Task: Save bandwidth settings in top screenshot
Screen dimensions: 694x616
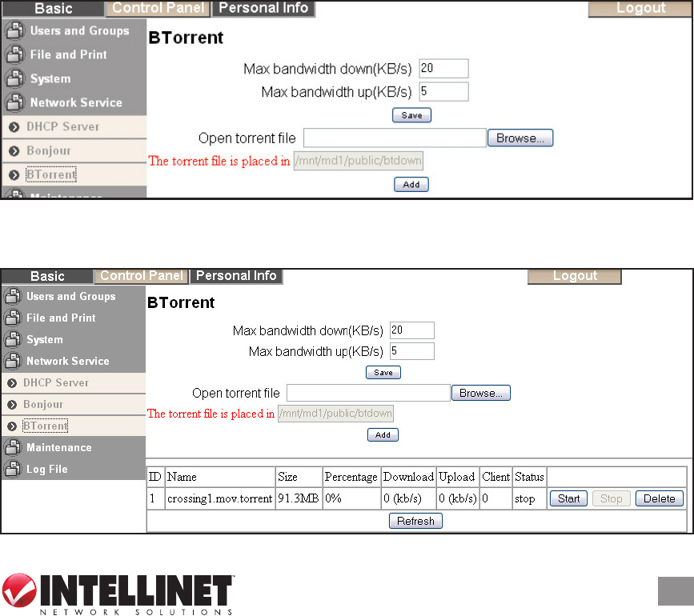Action: tap(411, 115)
